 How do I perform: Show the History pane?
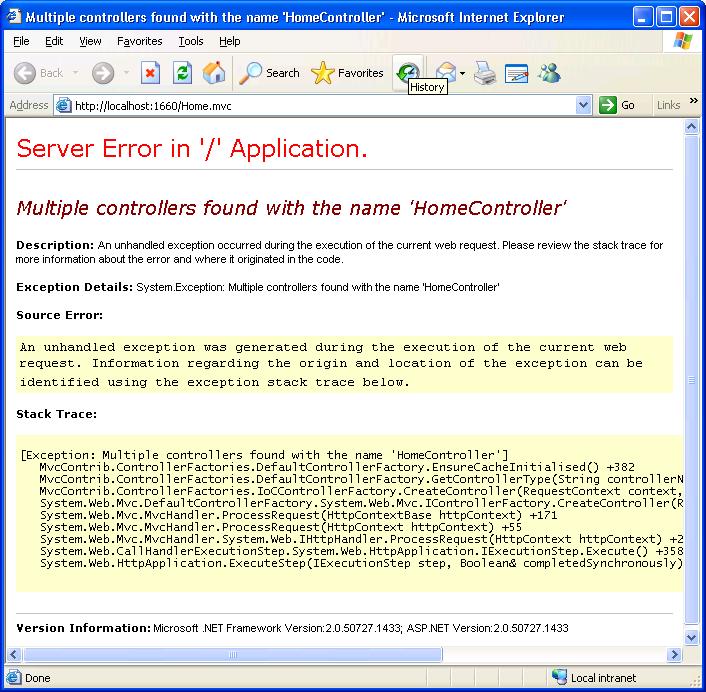tap(408, 71)
